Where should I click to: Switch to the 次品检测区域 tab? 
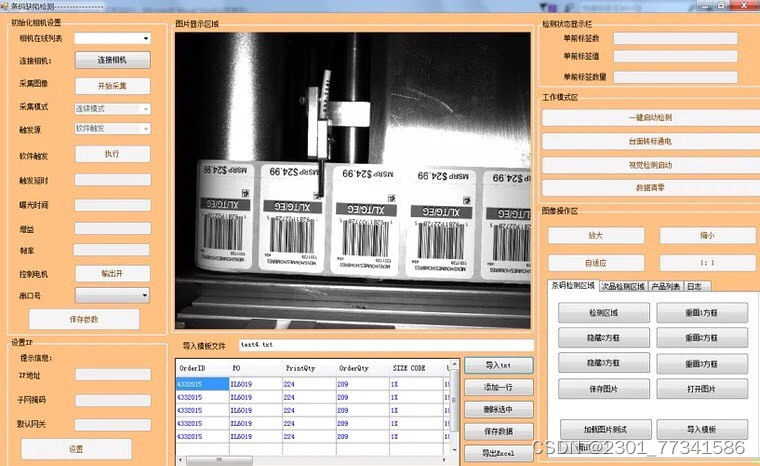click(623, 287)
